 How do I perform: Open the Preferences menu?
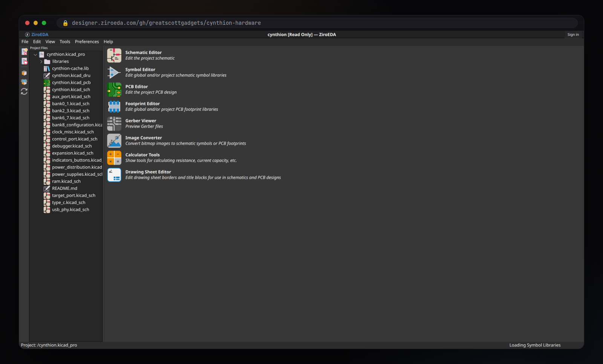[x=87, y=42]
